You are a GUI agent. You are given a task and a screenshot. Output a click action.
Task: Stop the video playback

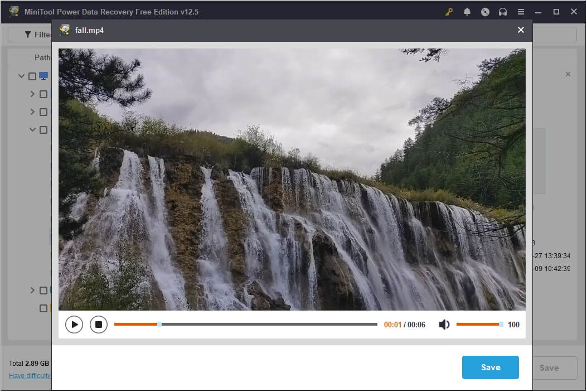99,325
